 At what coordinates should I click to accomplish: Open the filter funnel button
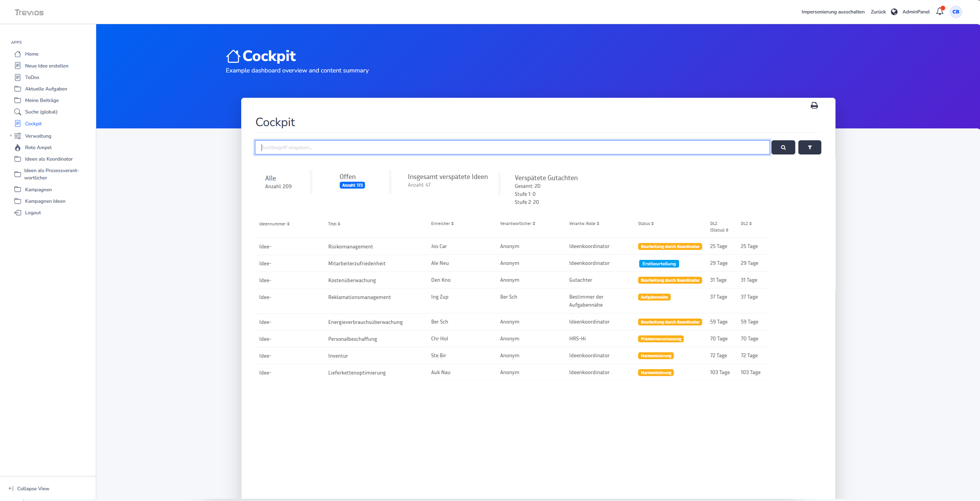point(809,147)
